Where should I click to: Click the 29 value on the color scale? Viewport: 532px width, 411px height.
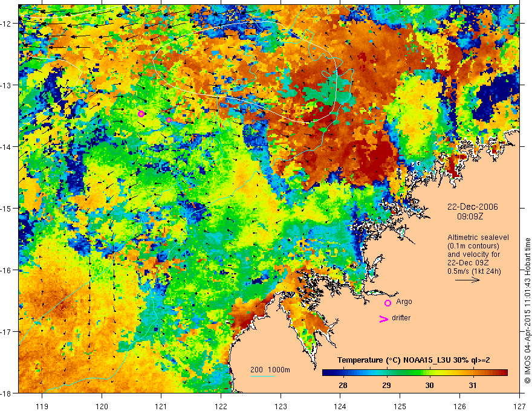click(386, 385)
